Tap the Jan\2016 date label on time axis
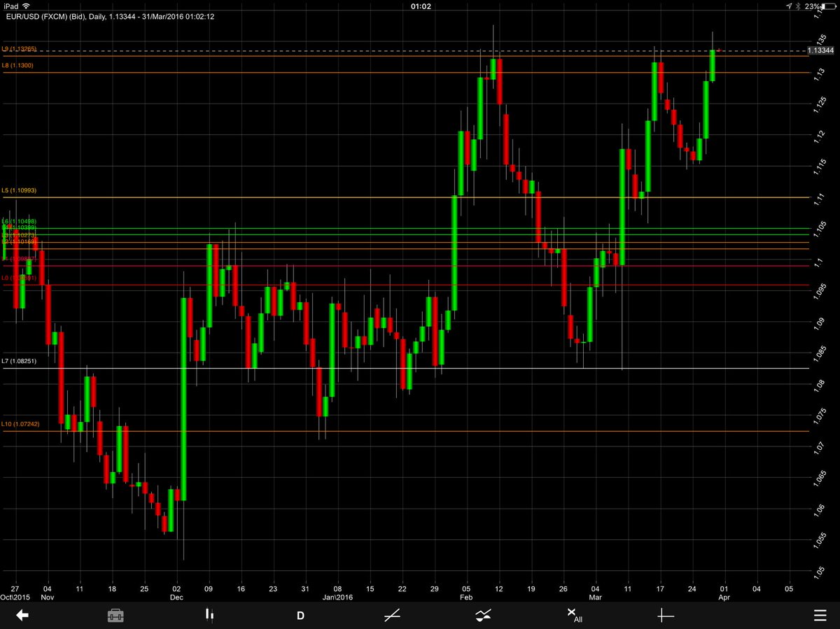 [x=337, y=598]
